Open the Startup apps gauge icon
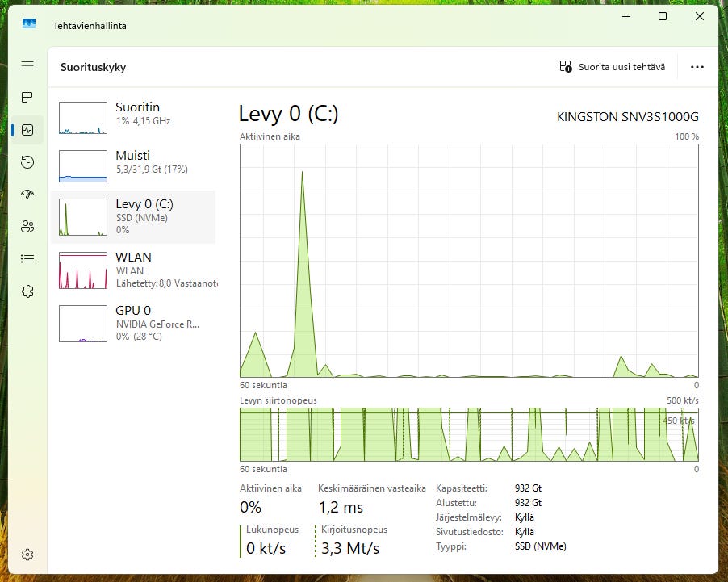The width and height of the screenshot is (728, 582). pyautogui.click(x=27, y=195)
